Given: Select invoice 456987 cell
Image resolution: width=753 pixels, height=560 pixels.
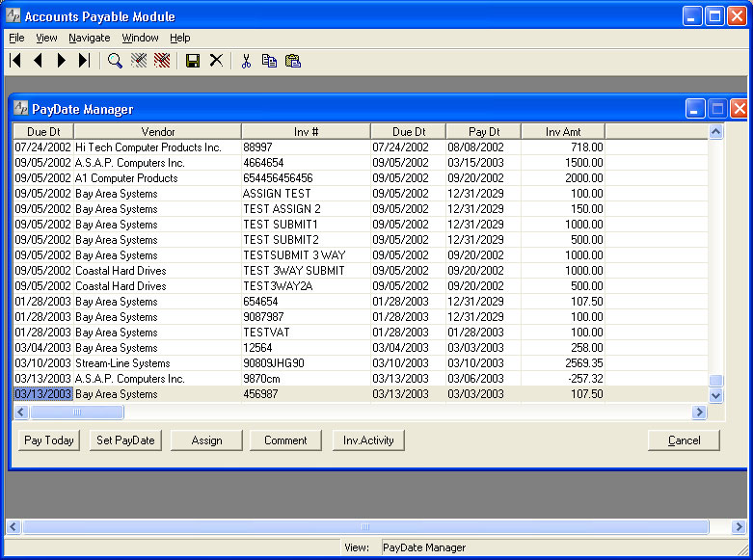Looking at the screenshot, I should (306, 394).
